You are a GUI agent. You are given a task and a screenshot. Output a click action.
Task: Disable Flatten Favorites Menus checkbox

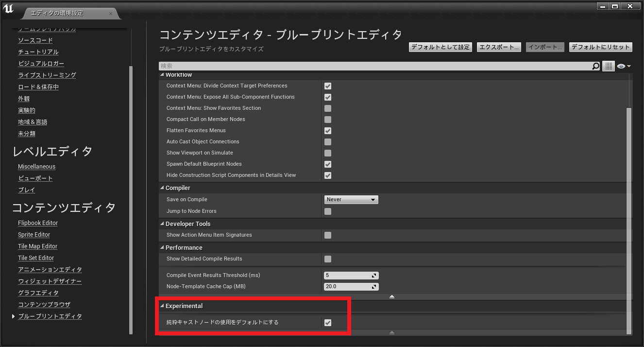coord(328,130)
